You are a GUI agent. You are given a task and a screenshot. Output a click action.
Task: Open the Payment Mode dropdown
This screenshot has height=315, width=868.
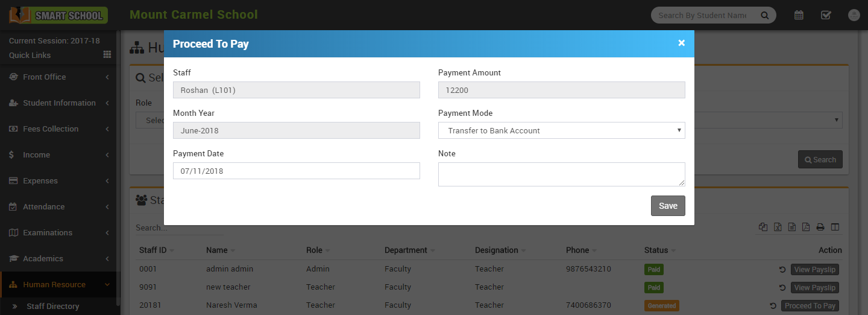[561, 130]
